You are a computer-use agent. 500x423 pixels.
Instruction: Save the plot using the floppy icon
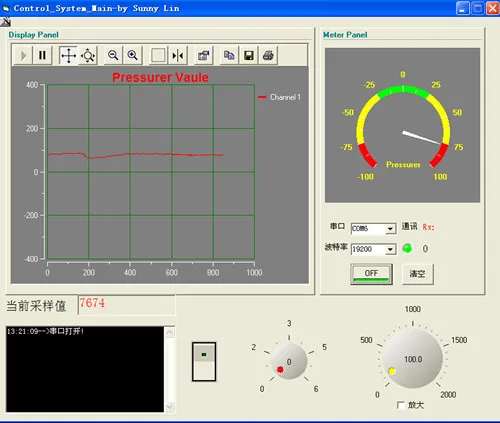(249, 55)
